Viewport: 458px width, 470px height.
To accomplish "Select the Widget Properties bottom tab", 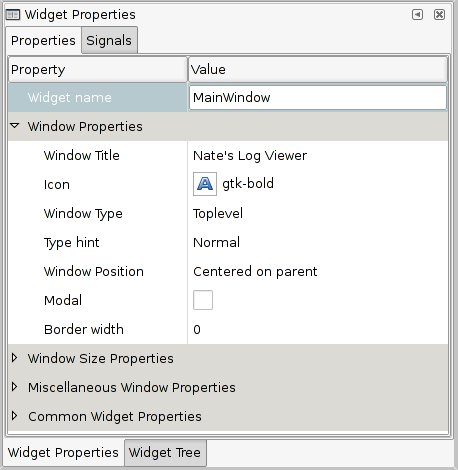I will coord(63,452).
